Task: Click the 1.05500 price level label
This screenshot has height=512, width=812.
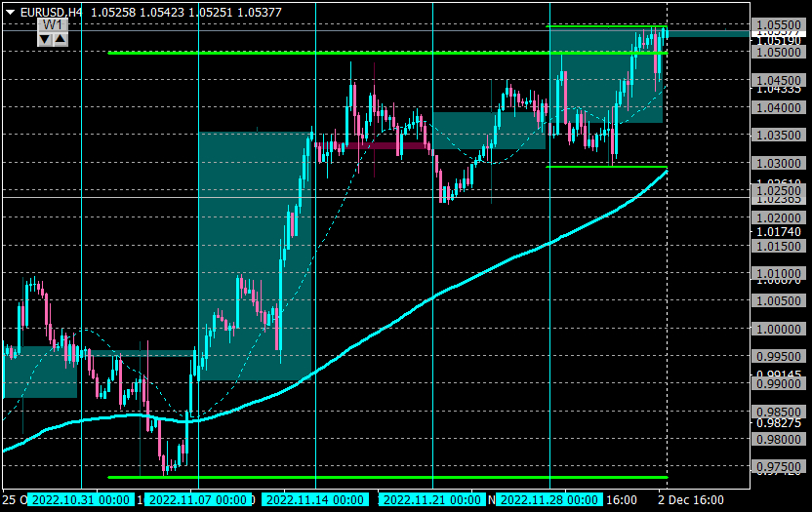Action: (779, 24)
